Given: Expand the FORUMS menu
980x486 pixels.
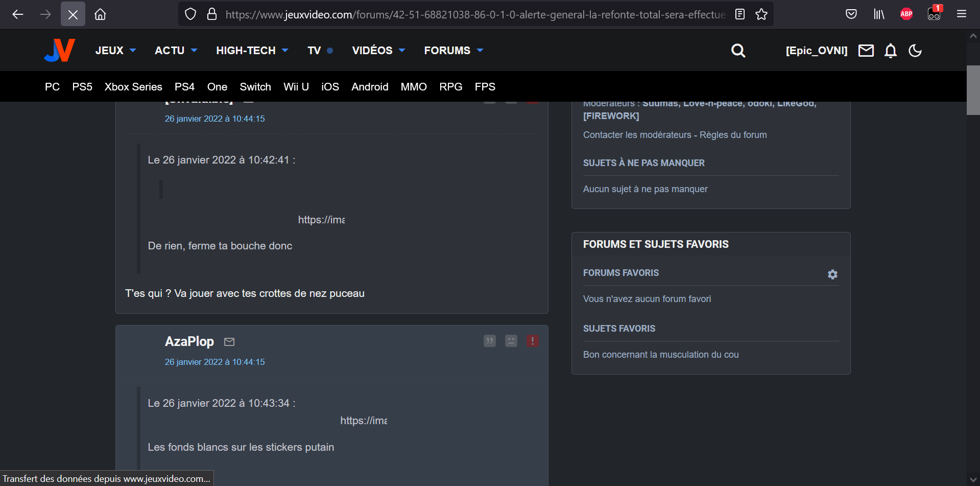Looking at the screenshot, I should pos(453,51).
